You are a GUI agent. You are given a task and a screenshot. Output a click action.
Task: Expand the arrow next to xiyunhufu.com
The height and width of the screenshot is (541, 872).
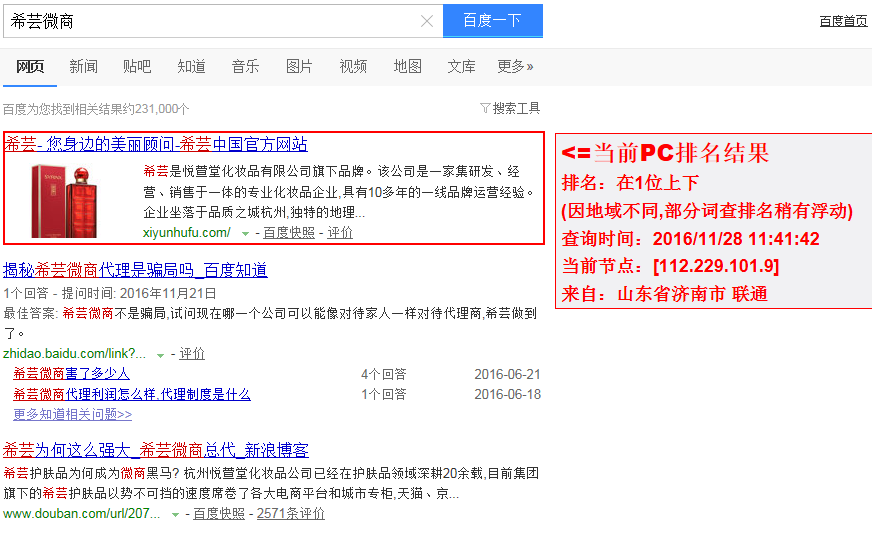coord(245,233)
